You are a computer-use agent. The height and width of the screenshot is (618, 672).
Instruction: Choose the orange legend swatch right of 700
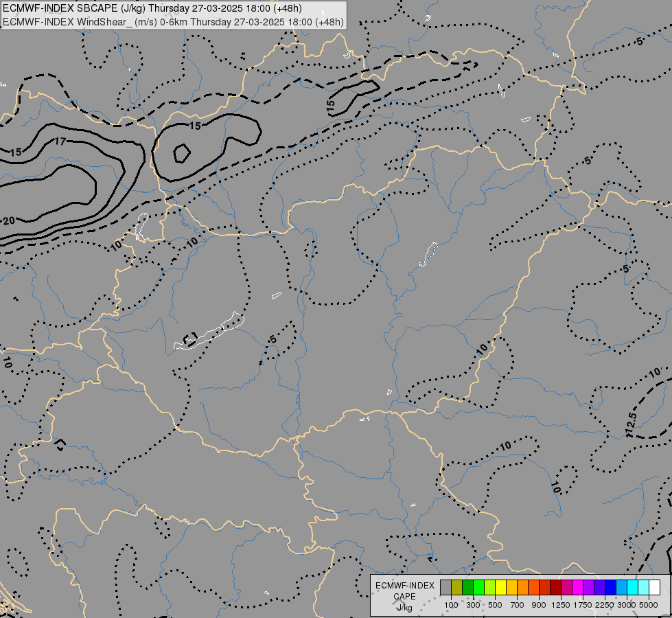tap(523, 588)
